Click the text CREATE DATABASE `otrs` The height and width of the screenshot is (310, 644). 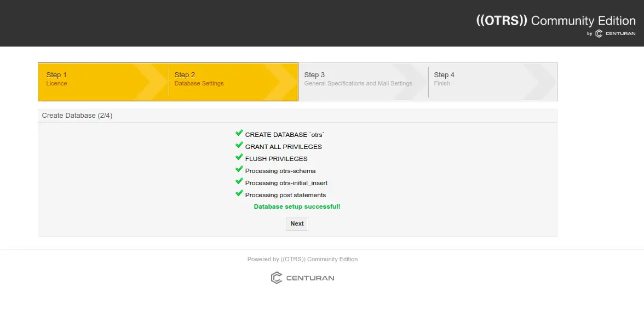tap(285, 135)
